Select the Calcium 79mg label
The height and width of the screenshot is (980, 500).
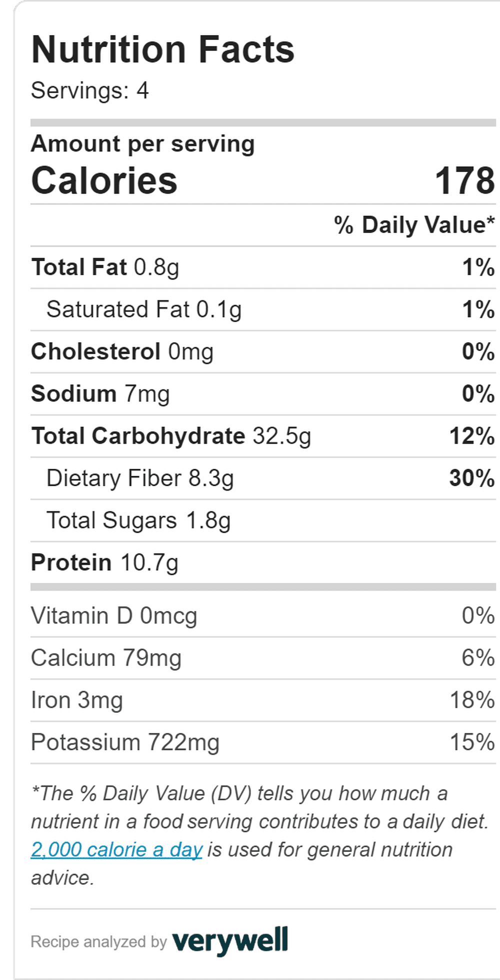click(106, 658)
